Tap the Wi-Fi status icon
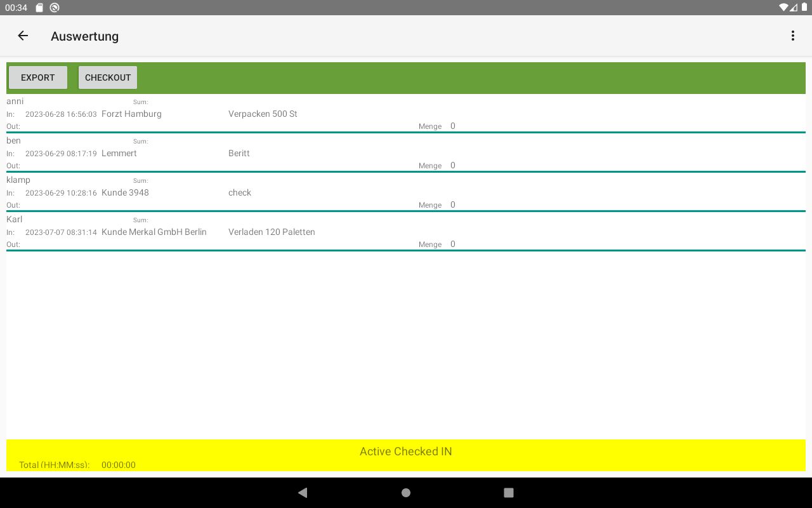The height and width of the screenshot is (508, 812). 783,8
